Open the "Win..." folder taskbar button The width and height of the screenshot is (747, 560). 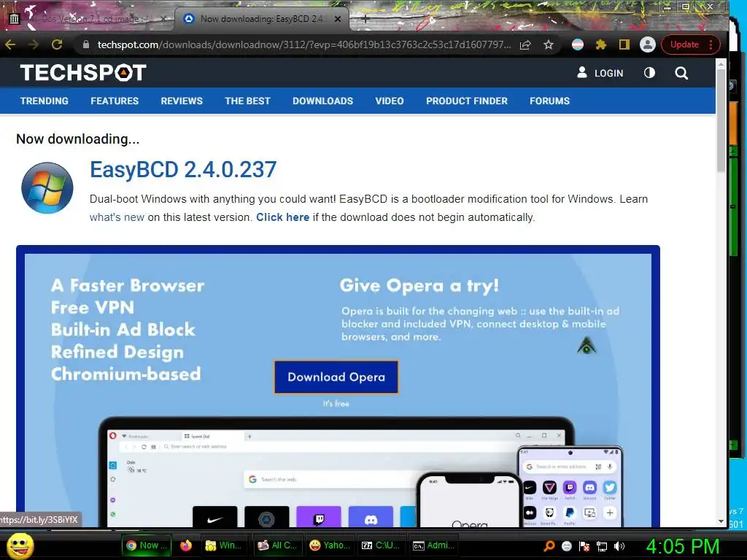(x=223, y=545)
